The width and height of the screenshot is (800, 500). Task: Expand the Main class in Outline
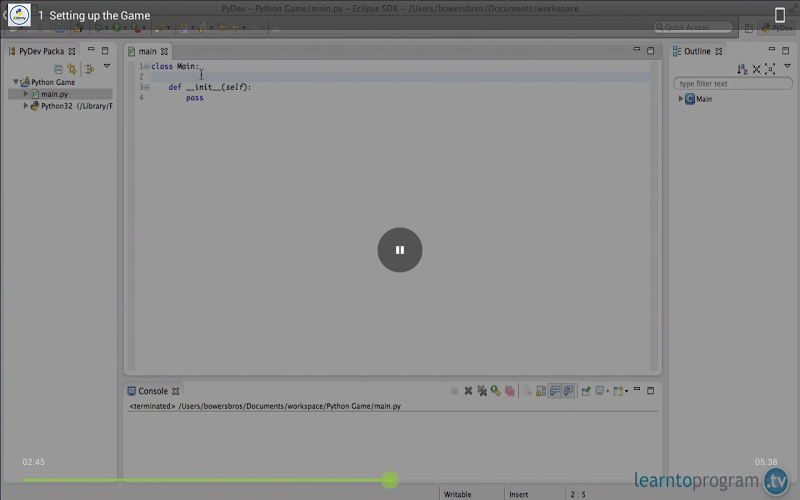click(x=681, y=98)
